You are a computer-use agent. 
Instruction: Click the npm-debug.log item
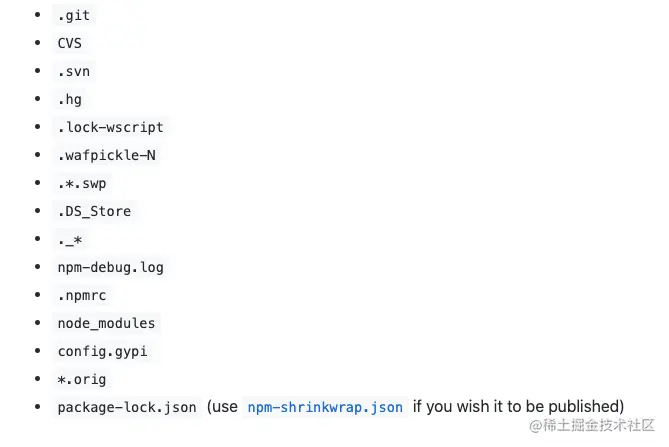click(x=111, y=268)
